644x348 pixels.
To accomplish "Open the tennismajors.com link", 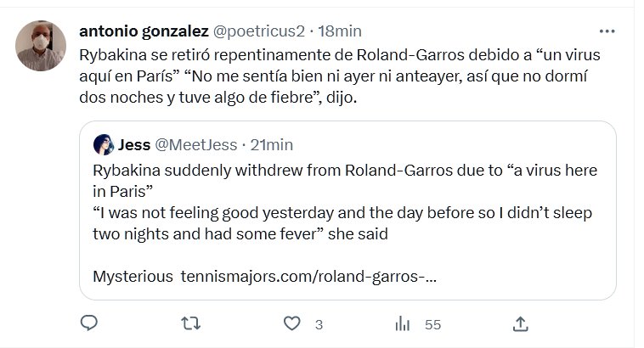I will point(309,277).
